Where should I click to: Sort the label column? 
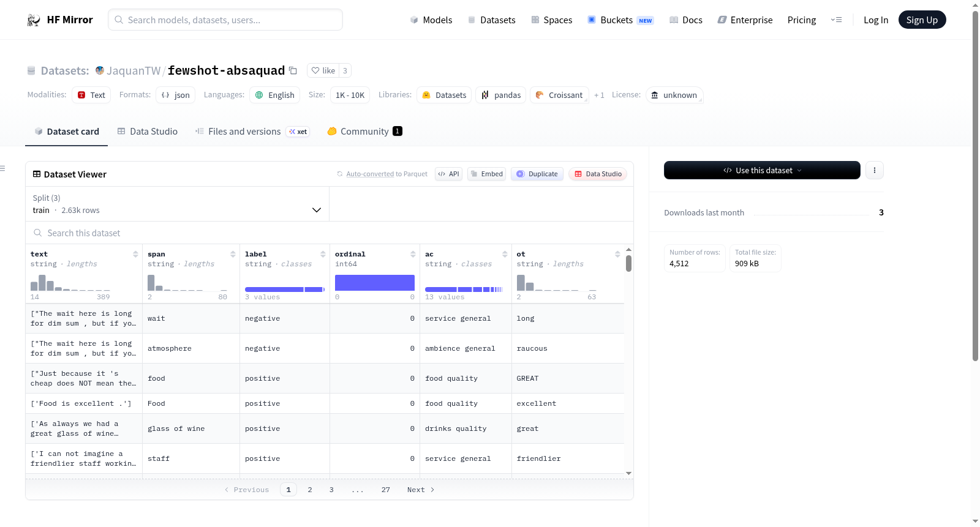(x=323, y=254)
